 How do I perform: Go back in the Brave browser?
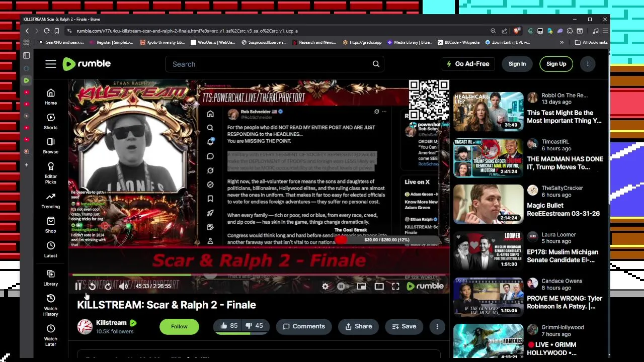[x=27, y=31]
